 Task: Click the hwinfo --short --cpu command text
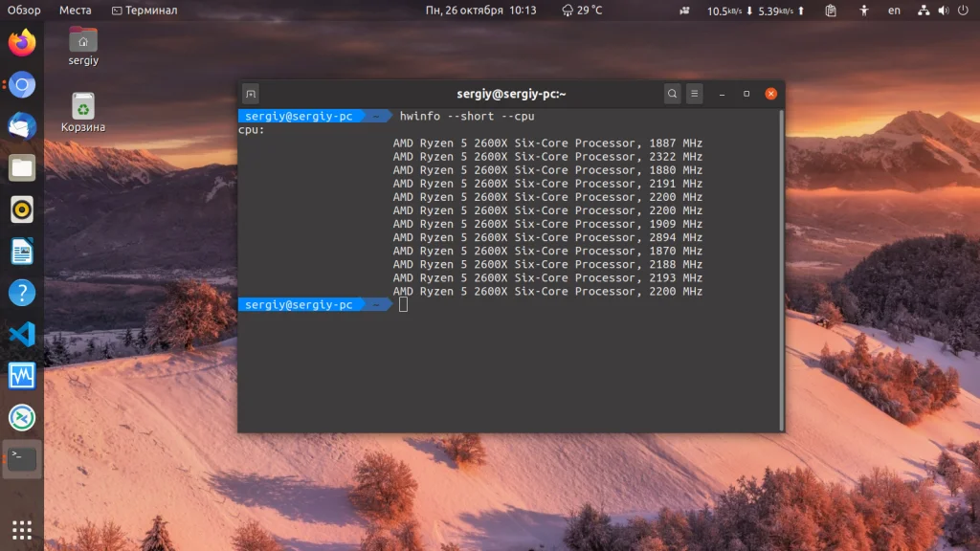[x=467, y=116]
